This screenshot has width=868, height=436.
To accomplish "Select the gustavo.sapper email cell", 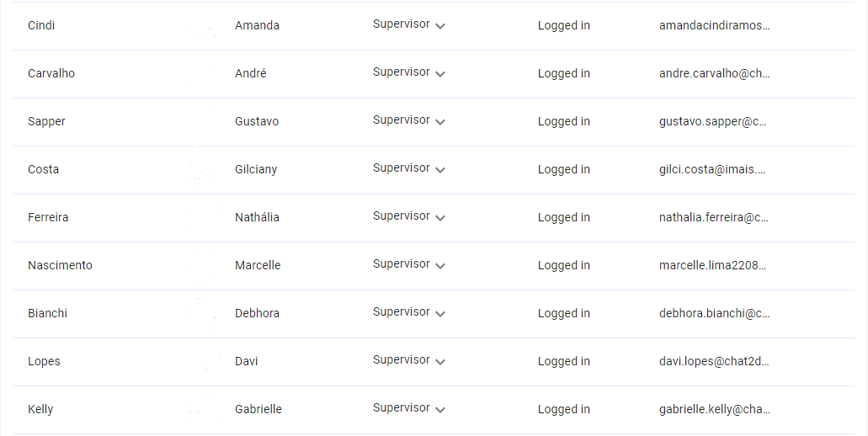I will coord(713,121).
